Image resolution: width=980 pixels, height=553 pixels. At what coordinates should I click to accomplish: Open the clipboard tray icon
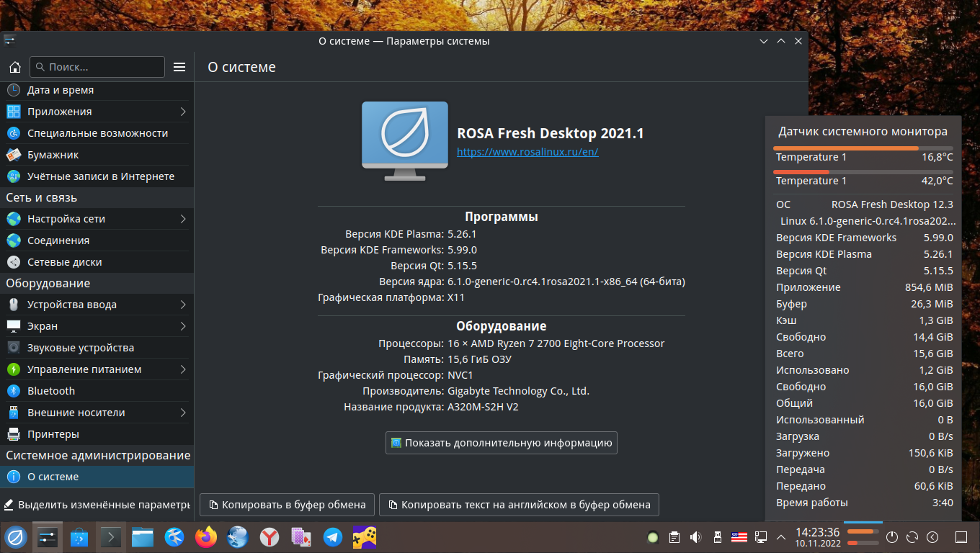[x=674, y=537]
